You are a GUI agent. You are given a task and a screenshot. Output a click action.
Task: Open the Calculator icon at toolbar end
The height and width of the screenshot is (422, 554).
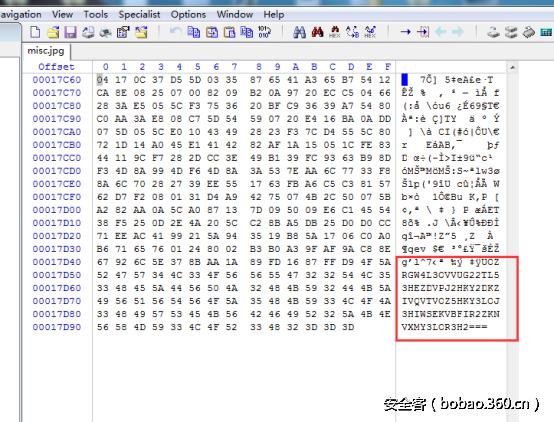(546, 32)
